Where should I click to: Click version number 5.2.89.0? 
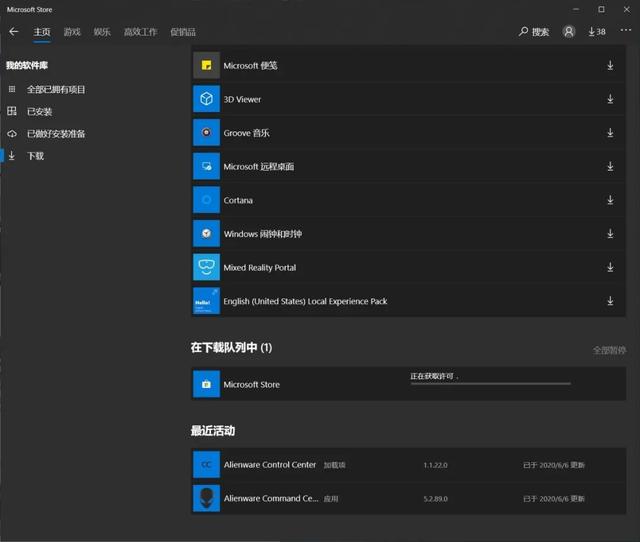point(435,499)
